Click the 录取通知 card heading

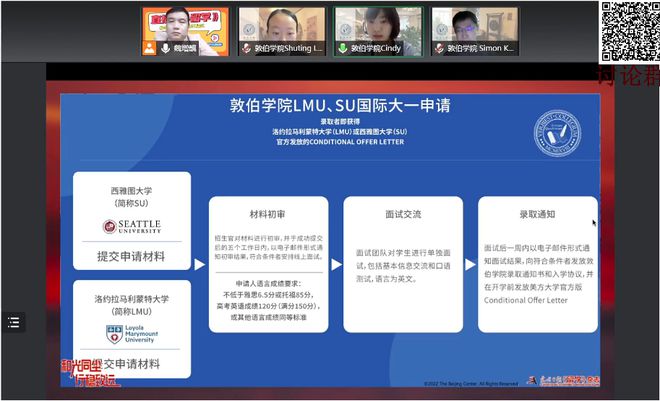(x=538, y=214)
